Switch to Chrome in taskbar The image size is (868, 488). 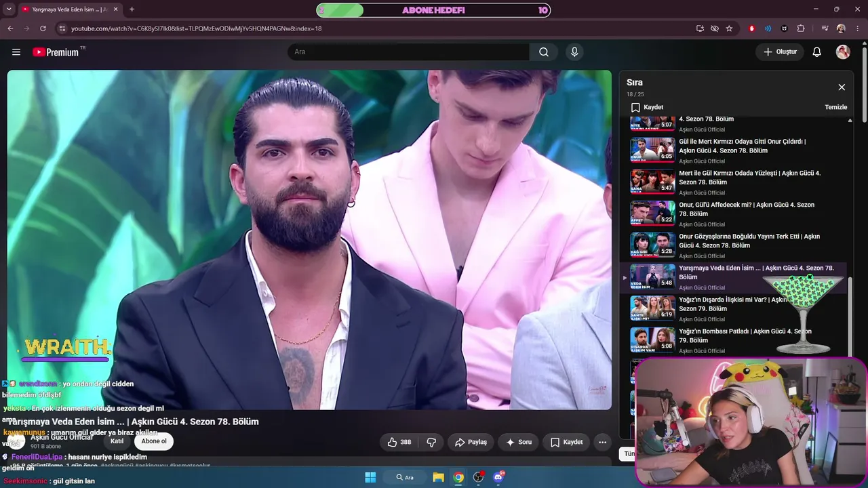[x=458, y=477]
